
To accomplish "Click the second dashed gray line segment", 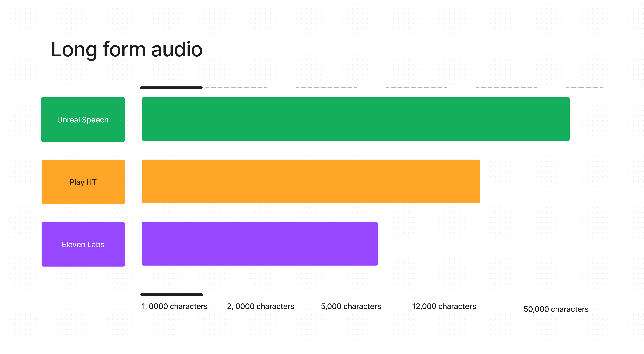I will (x=327, y=88).
